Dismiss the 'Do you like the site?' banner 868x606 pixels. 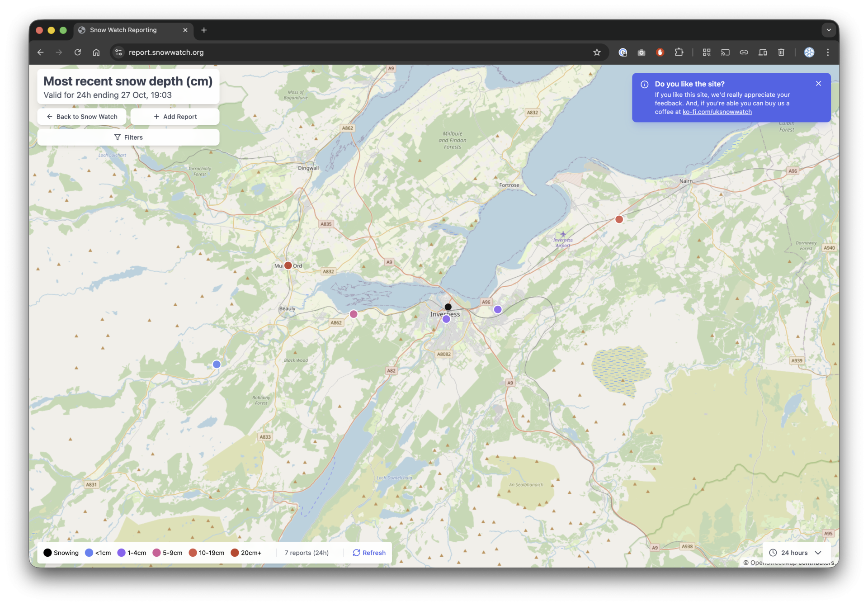[x=818, y=84]
